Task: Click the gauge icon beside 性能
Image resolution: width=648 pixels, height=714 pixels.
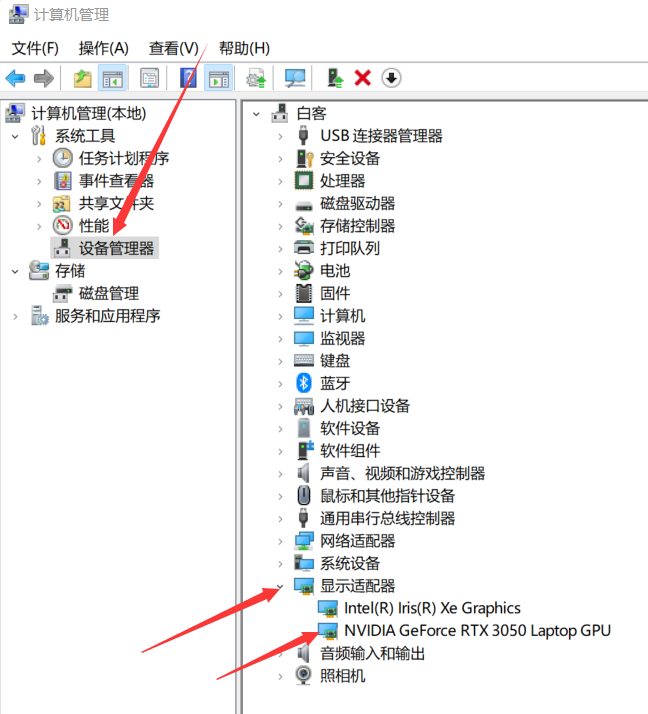Action: [x=62, y=226]
